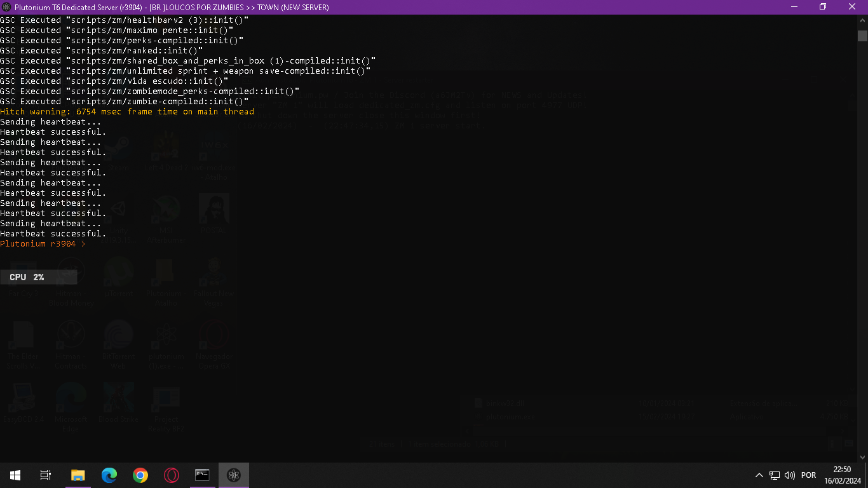Click the shared_box_and_perks_in_box log line
This screenshot has height=488, width=868.
click(x=188, y=61)
